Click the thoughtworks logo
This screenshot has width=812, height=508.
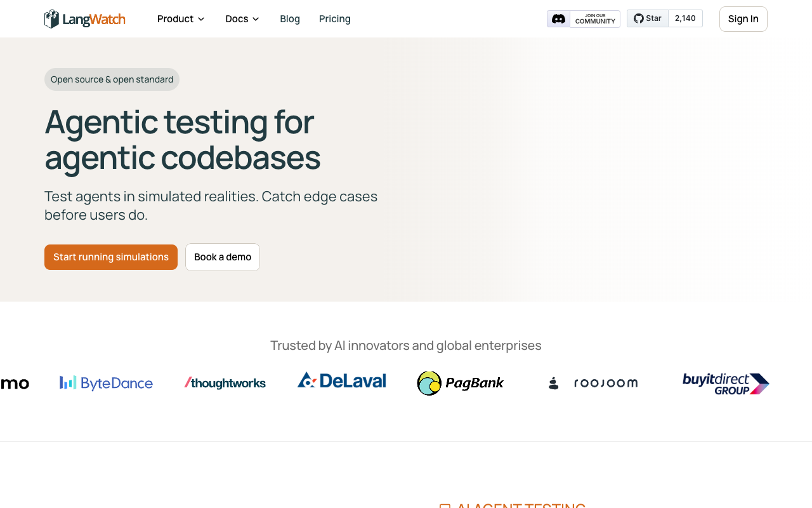point(225,383)
